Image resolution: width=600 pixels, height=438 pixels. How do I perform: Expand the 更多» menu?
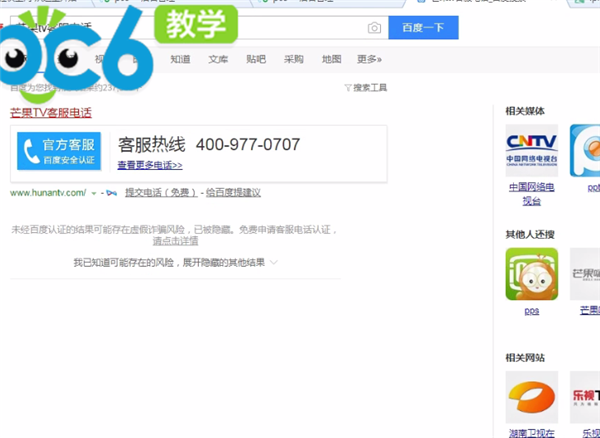coord(369,59)
